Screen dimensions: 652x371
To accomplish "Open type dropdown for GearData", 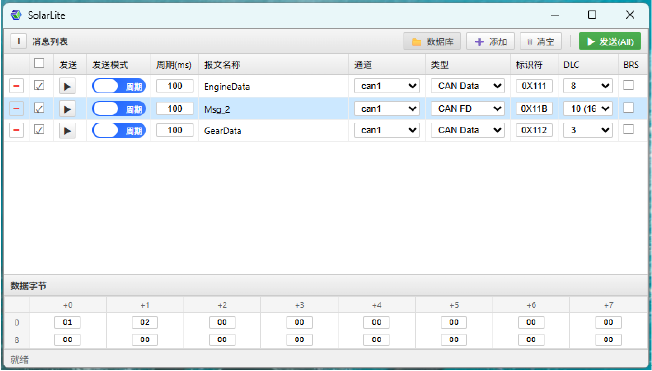I will pos(468,130).
